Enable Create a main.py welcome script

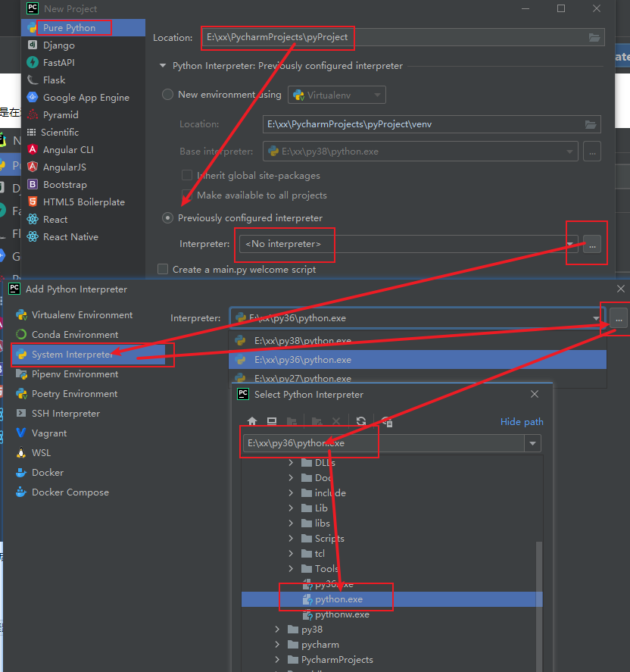[x=163, y=269]
